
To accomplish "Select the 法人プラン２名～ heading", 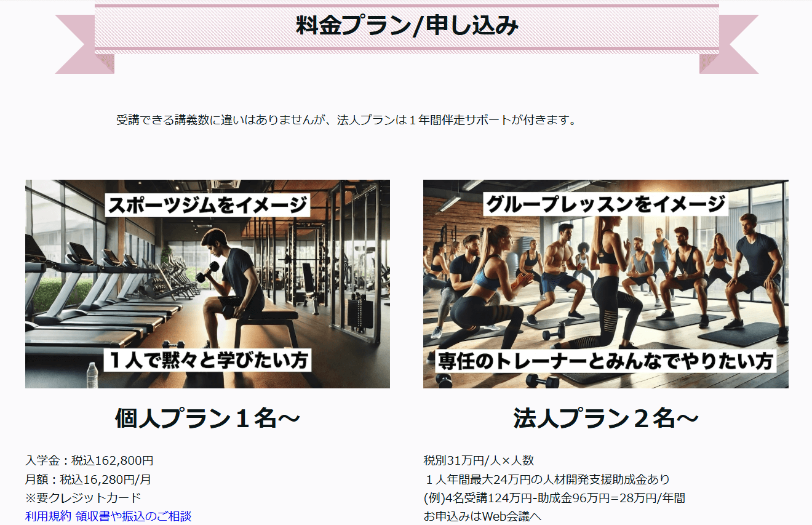I will (x=605, y=419).
